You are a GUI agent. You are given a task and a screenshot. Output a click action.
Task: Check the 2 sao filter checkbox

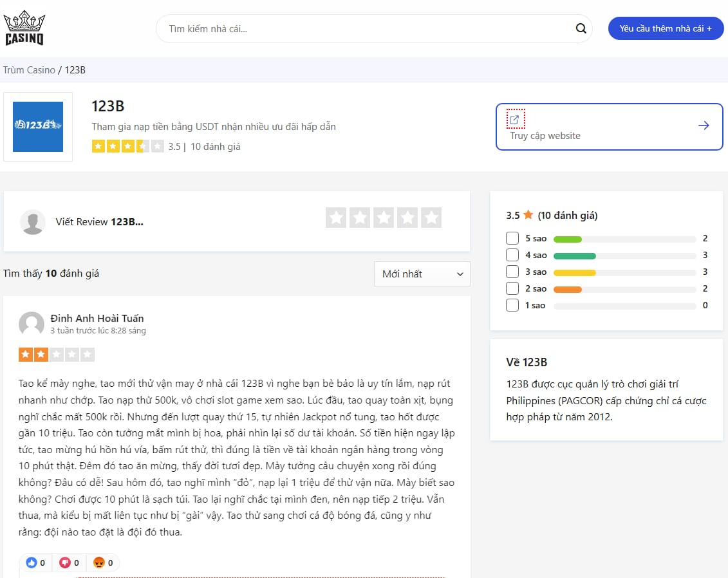tap(512, 288)
